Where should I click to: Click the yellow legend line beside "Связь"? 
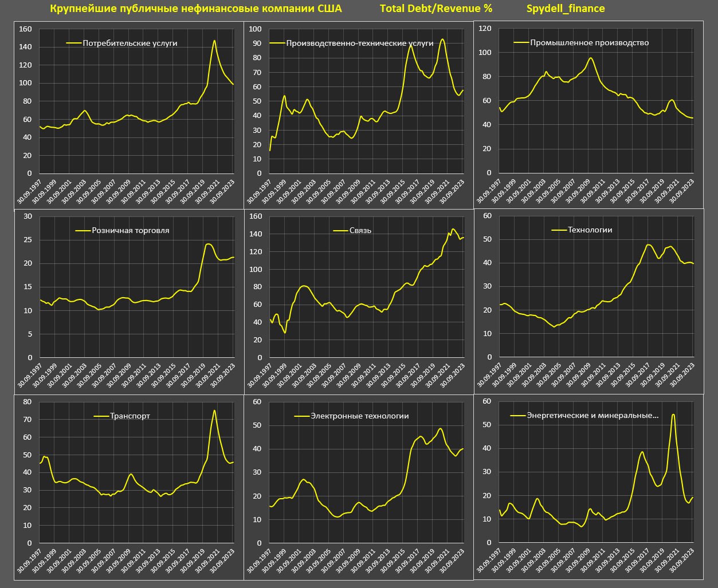point(340,231)
